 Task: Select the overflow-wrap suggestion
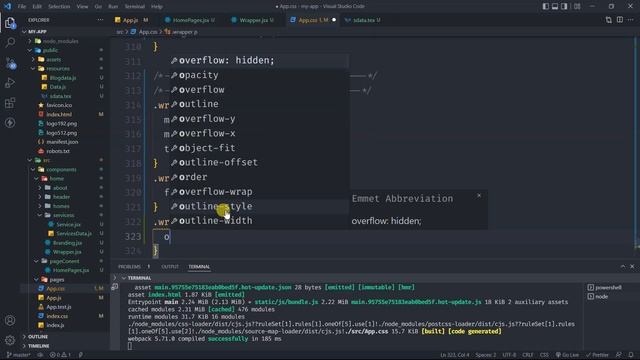click(x=260, y=191)
